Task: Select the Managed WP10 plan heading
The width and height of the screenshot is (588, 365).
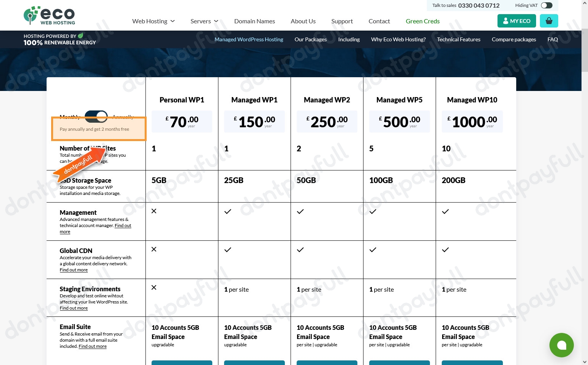Action: click(x=472, y=100)
